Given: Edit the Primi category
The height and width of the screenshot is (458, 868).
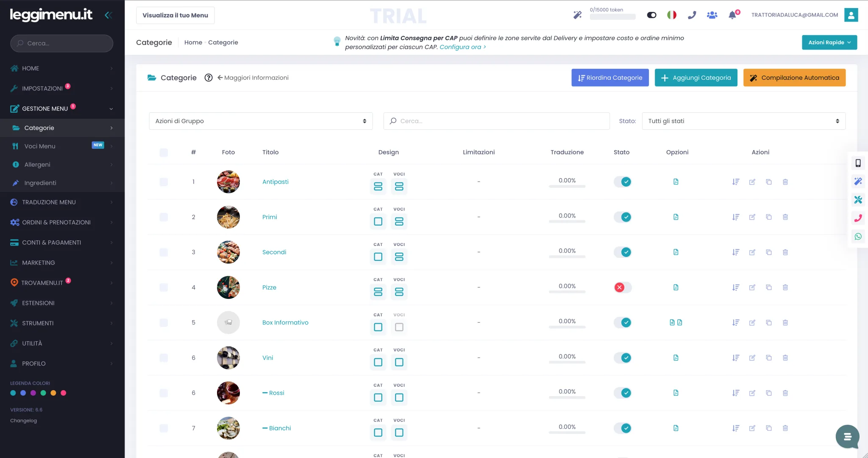Looking at the screenshot, I should 752,217.
